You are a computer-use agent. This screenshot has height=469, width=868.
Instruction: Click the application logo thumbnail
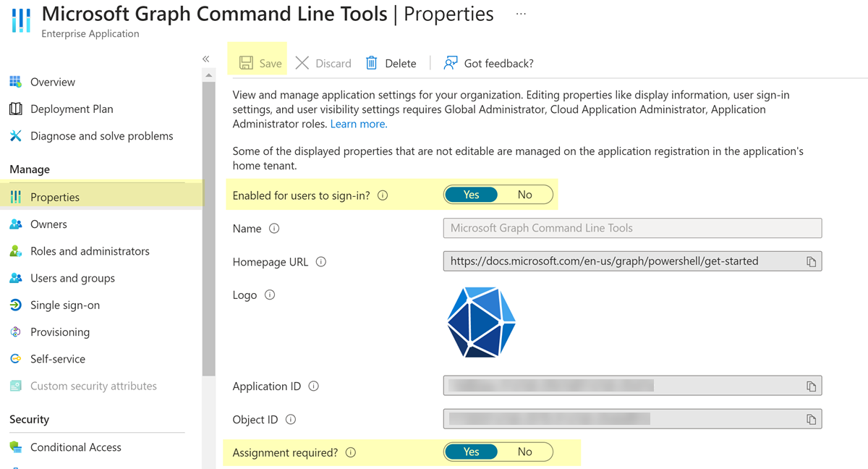click(x=481, y=322)
